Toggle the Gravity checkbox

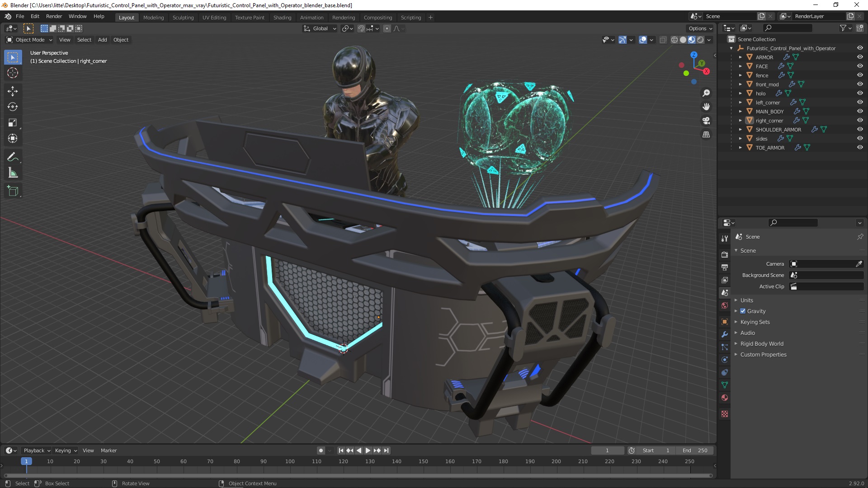pos(743,311)
